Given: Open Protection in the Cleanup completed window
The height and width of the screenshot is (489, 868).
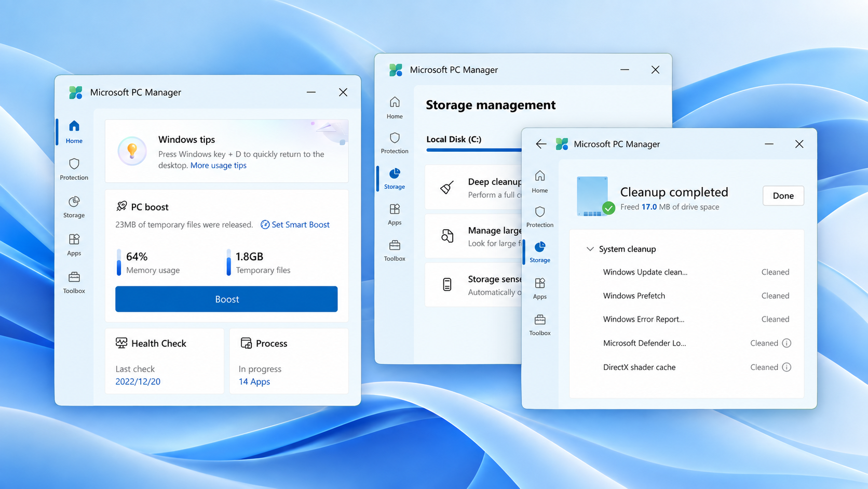Looking at the screenshot, I should pos(540,217).
